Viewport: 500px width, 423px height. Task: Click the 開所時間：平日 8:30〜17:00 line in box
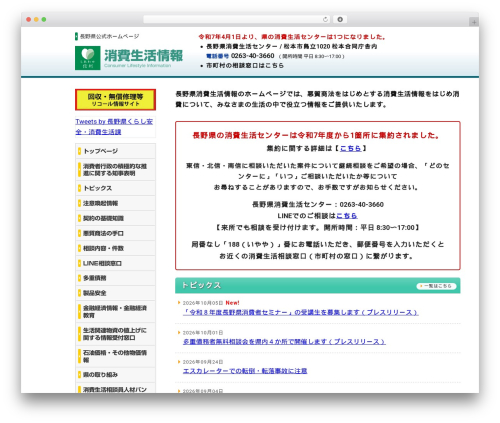[x=318, y=227]
